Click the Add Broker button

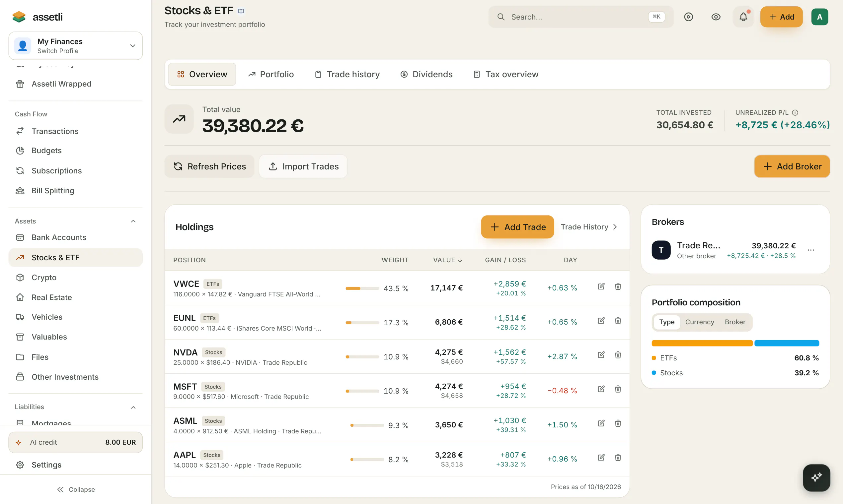point(792,166)
